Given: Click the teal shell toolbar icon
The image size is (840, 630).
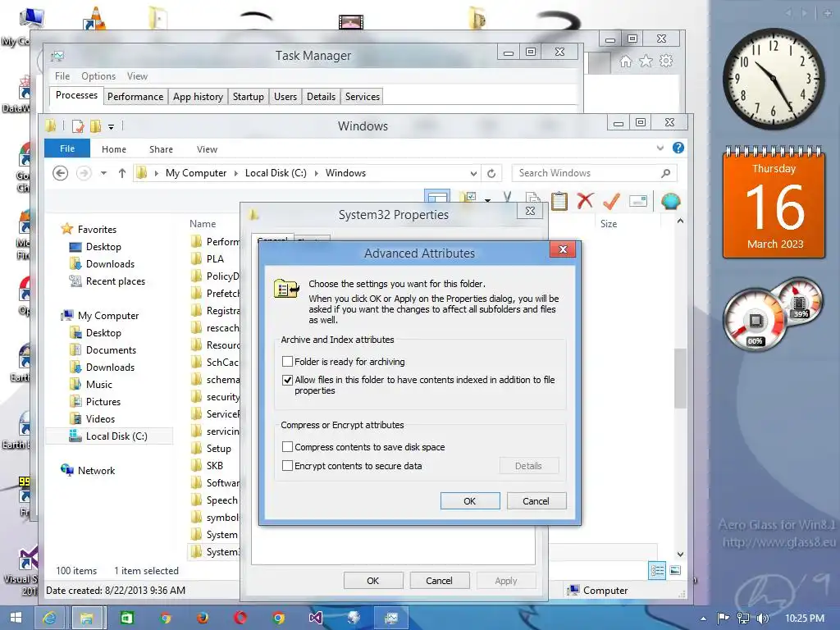Looking at the screenshot, I should 670,202.
